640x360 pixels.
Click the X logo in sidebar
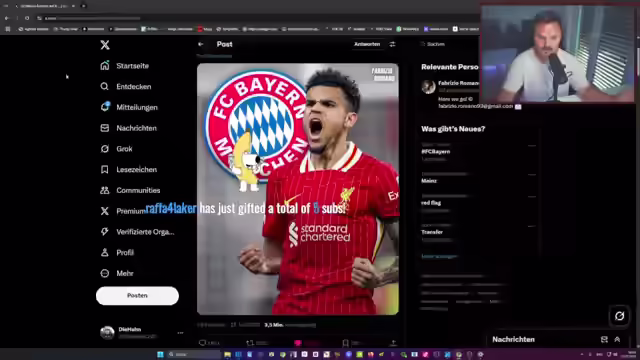pyautogui.click(x=105, y=45)
